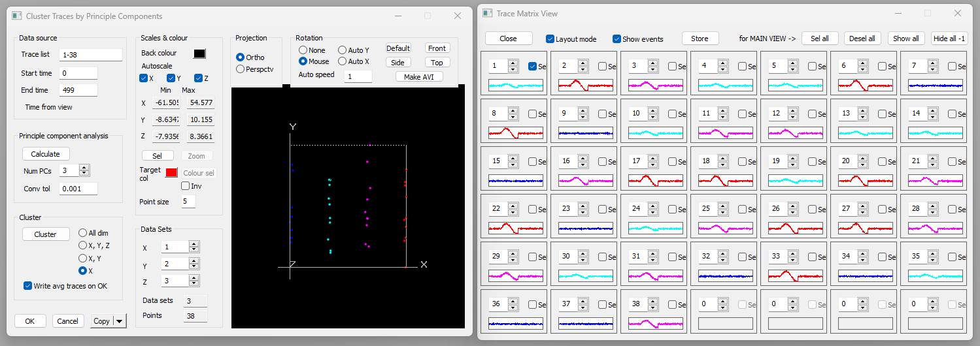The width and height of the screenshot is (980, 346).
Task: Click the Cluster Traces window title icon
Action: 17,16
